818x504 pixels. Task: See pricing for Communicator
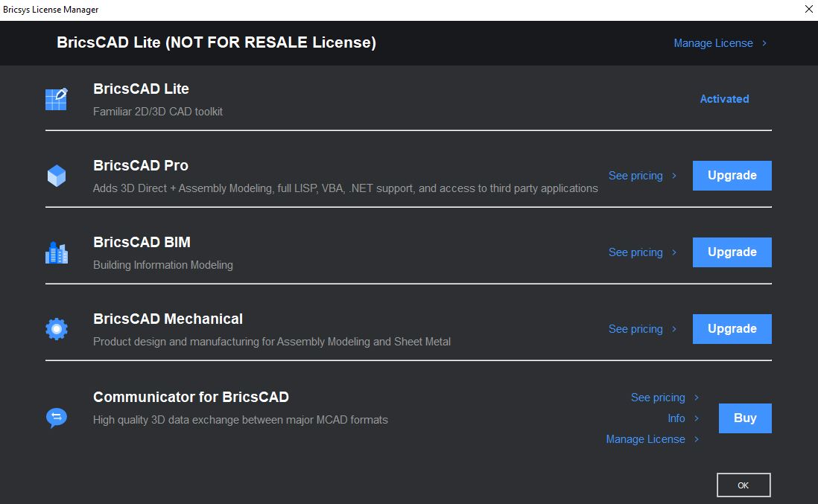658,397
